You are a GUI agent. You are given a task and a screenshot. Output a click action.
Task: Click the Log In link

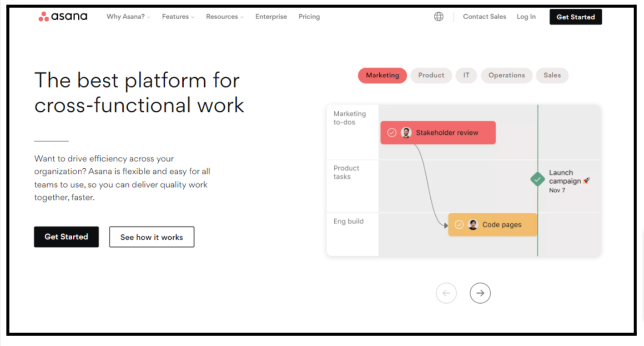point(526,17)
